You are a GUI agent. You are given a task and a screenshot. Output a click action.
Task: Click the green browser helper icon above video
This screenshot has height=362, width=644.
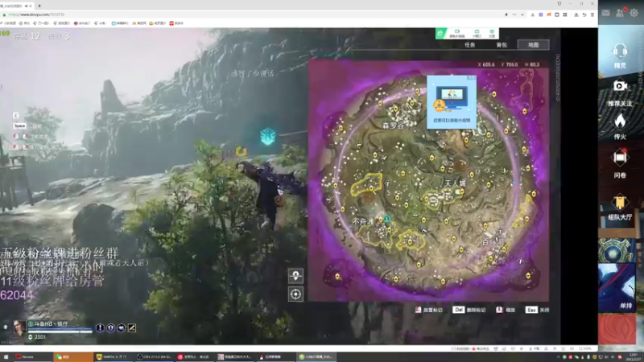click(440, 33)
